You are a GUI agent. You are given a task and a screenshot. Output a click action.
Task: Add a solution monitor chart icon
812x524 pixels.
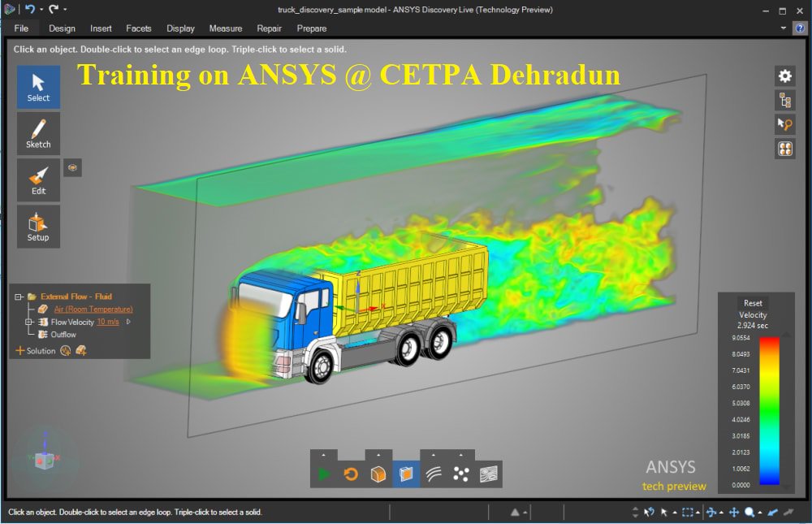[65, 351]
